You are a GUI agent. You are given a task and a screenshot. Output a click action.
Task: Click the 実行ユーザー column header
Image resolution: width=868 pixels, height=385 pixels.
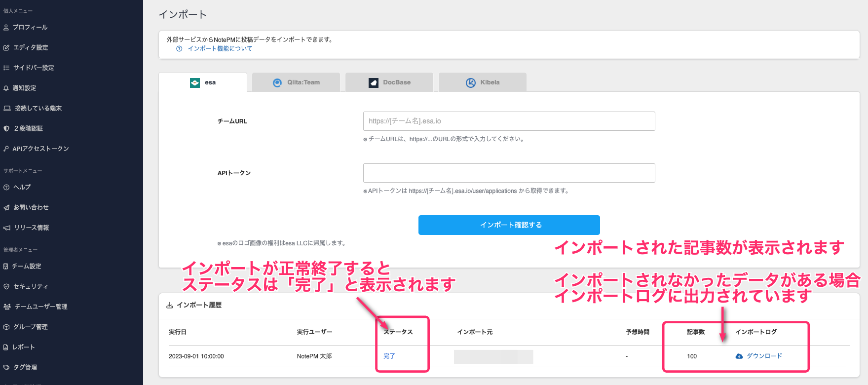coord(315,332)
